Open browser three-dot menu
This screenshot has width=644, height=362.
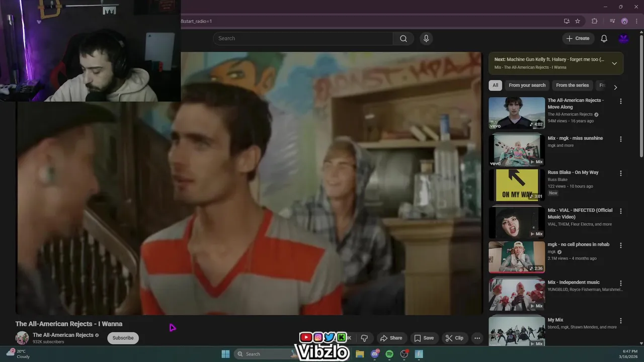coord(636,21)
